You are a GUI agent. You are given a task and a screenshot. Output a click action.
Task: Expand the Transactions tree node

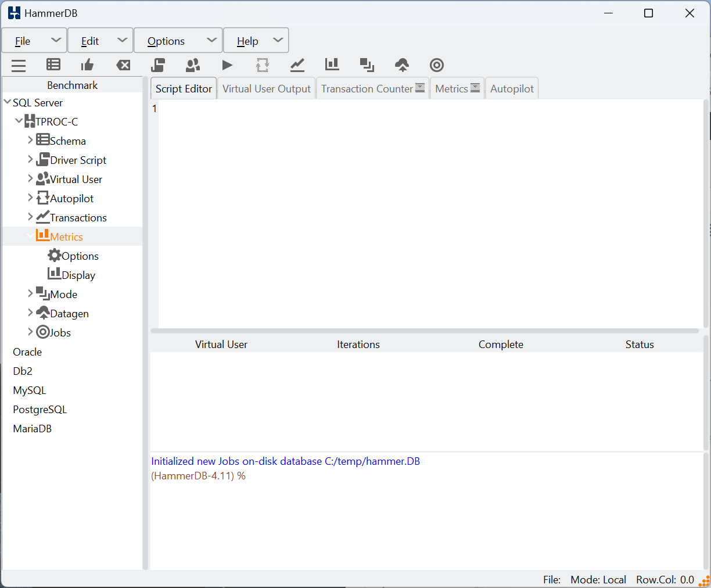30,217
